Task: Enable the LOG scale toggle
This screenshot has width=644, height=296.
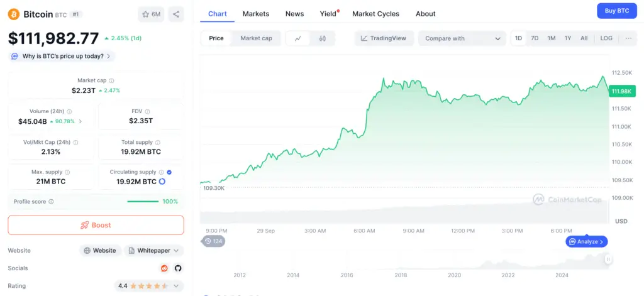Action: pyautogui.click(x=606, y=38)
